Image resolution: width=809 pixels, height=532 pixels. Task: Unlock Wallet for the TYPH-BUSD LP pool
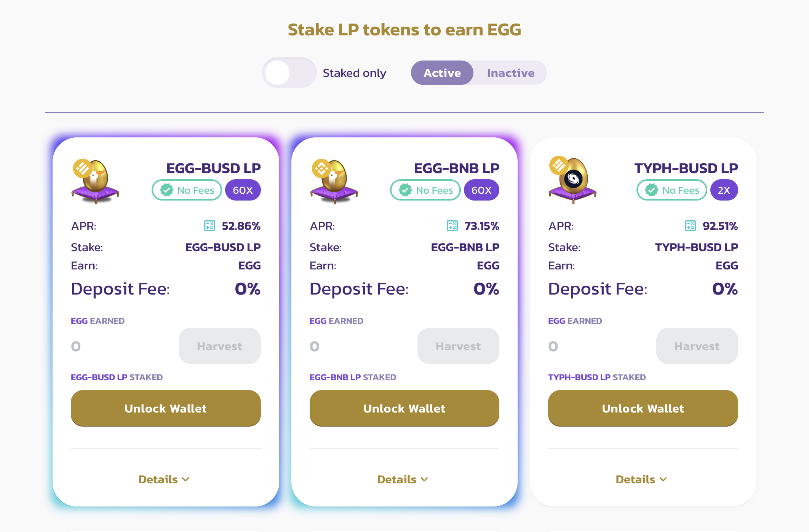click(643, 408)
